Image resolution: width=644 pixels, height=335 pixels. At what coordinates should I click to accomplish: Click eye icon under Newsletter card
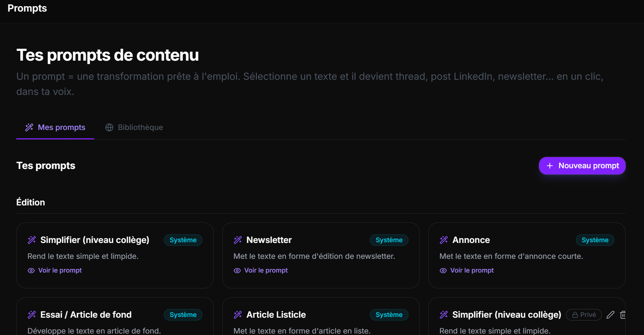[x=237, y=270]
